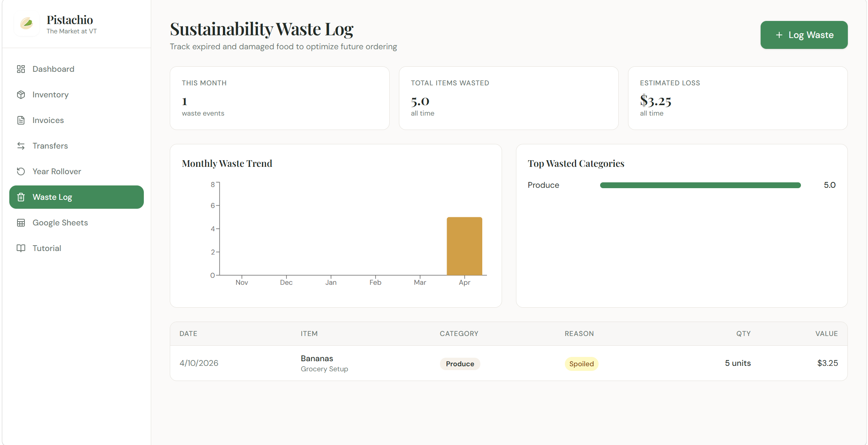Open the Inventory menu item
Image resolution: width=868 pixels, height=445 pixels.
click(x=50, y=95)
